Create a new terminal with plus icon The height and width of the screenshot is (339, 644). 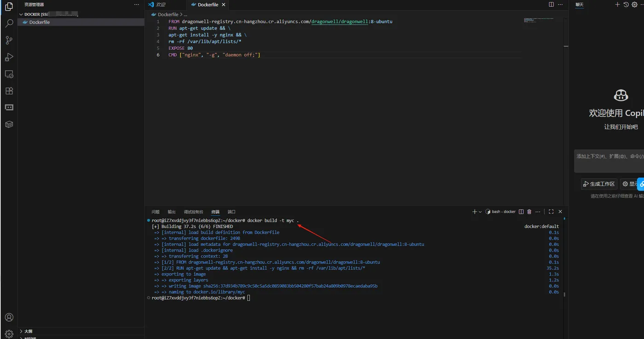474,212
